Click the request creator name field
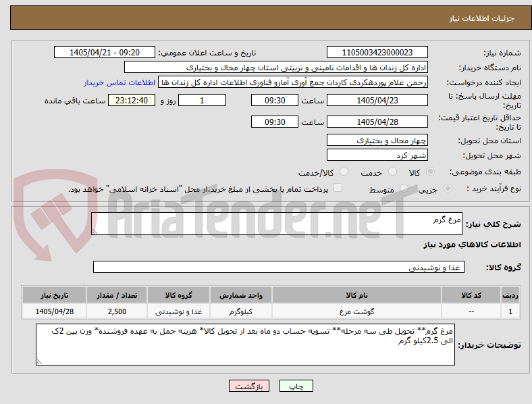This screenshot has height=404, width=532. 293,82
